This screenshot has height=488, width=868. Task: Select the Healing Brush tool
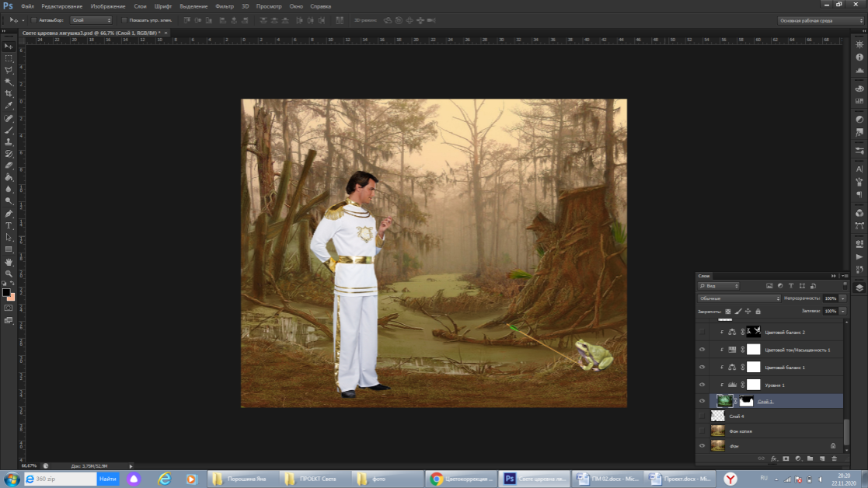pos(9,118)
